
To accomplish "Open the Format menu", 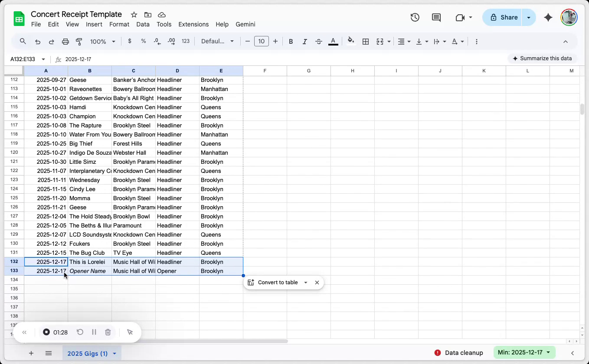I will [x=119, y=24].
